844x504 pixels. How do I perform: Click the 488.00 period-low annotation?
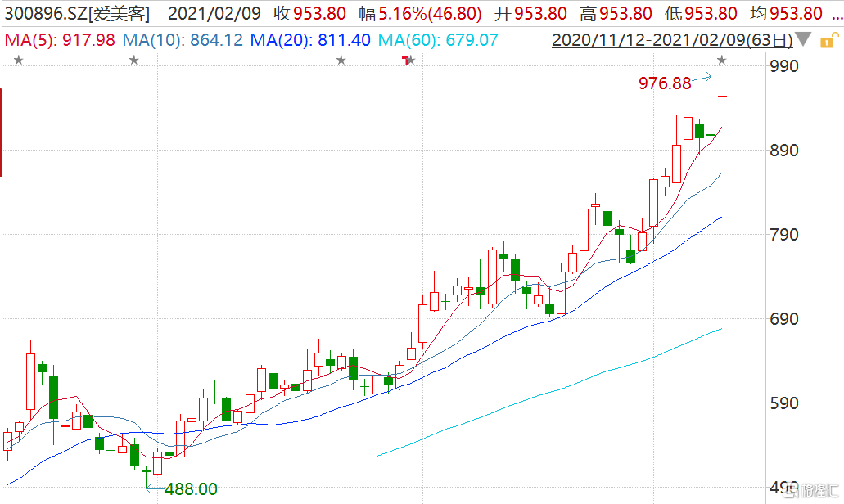[191, 489]
